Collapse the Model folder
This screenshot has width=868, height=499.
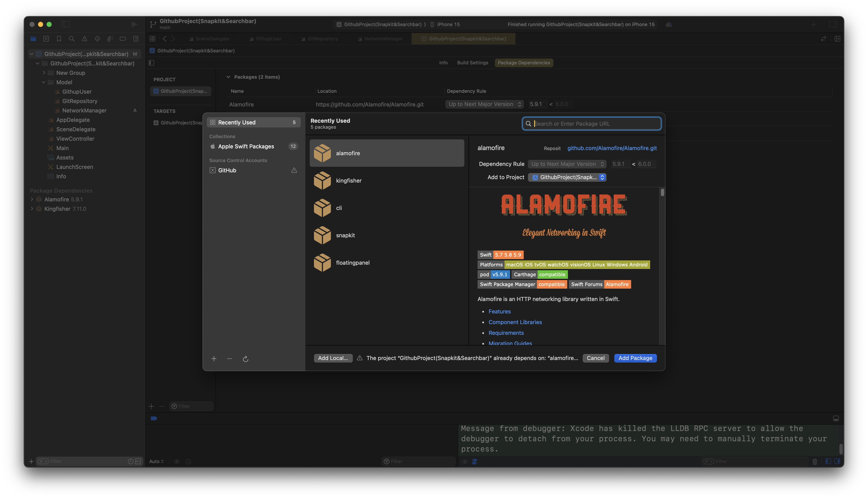(x=44, y=82)
